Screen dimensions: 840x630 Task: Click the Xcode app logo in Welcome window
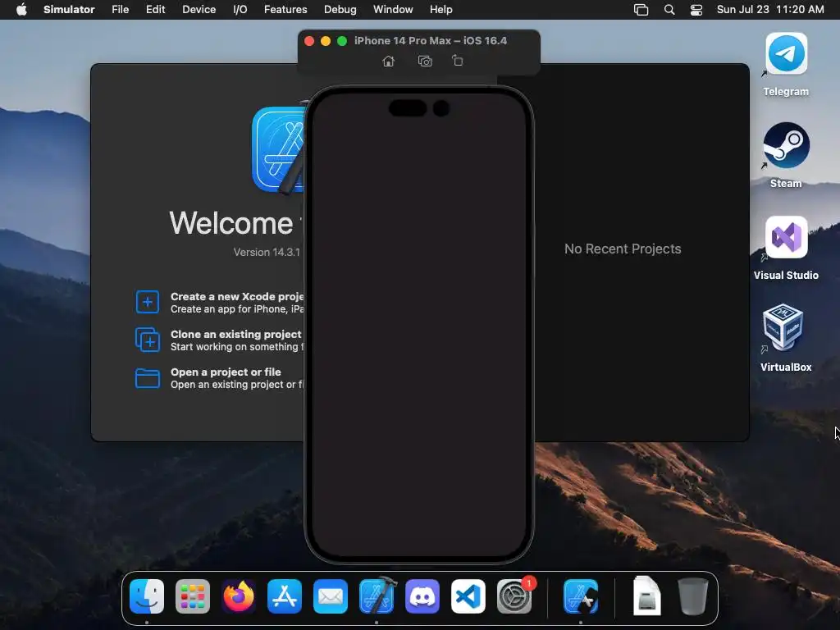pyautogui.click(x=279, y=149)
